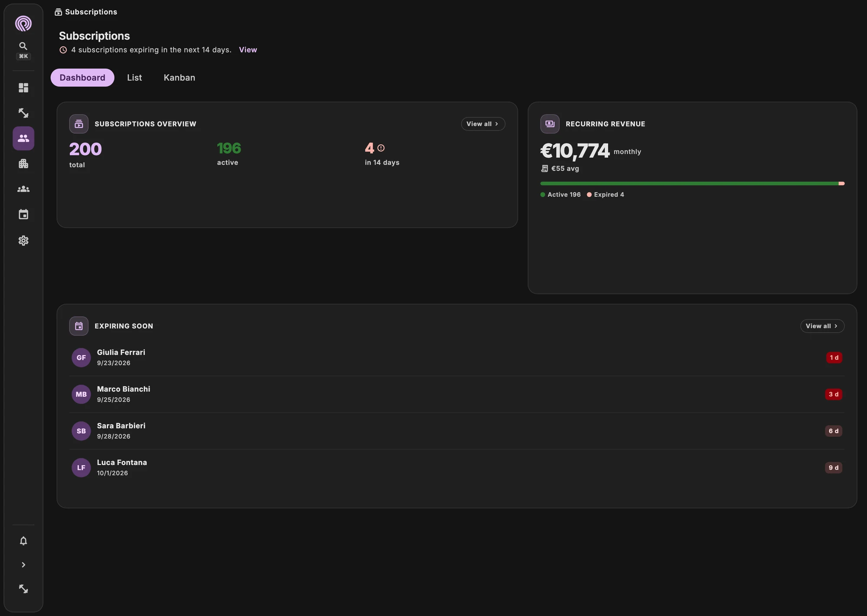
Task: Open the groups icon in sidebar
Action: pyautogui.click(x=23, y=189)
